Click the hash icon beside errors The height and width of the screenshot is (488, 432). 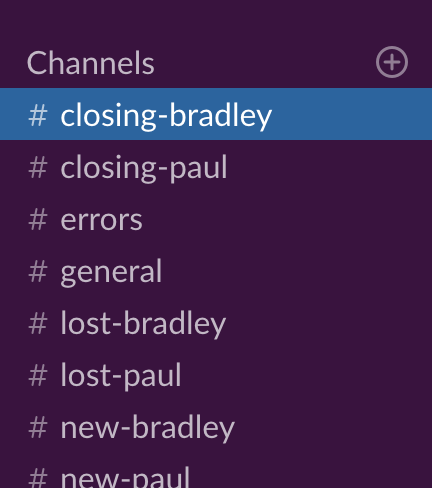point(38,220)
